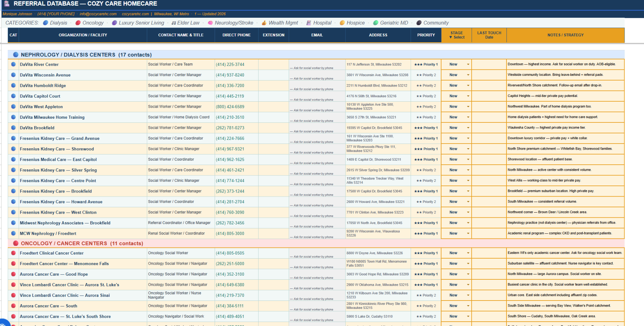Click phone number (800) 424-6589
Image resolution: width=644 pixels, height=326 pixels.
tap(230, 107)
